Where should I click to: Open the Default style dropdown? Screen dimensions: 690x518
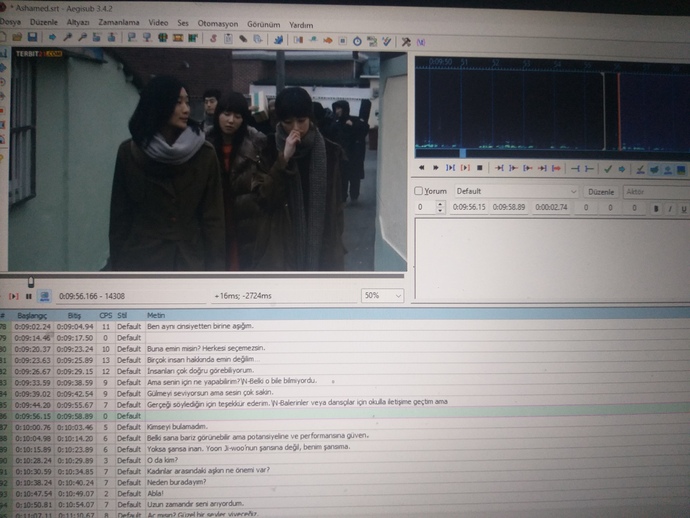coord(516,191)
